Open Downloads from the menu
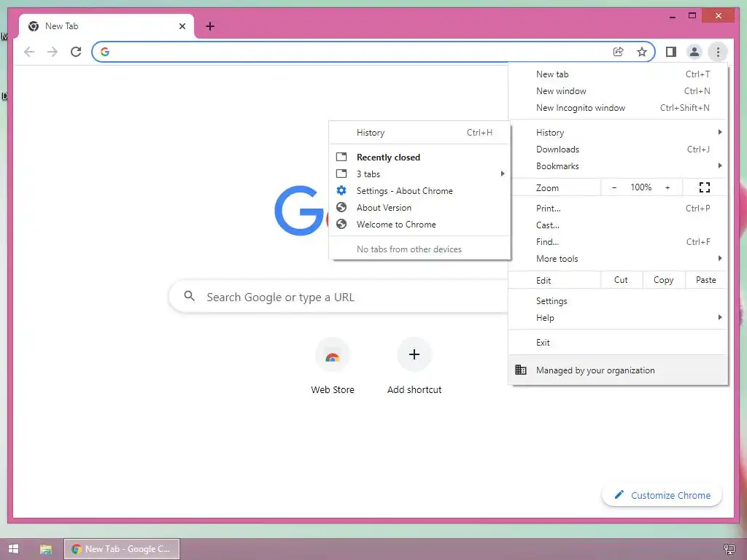 [x=618, y=149]
